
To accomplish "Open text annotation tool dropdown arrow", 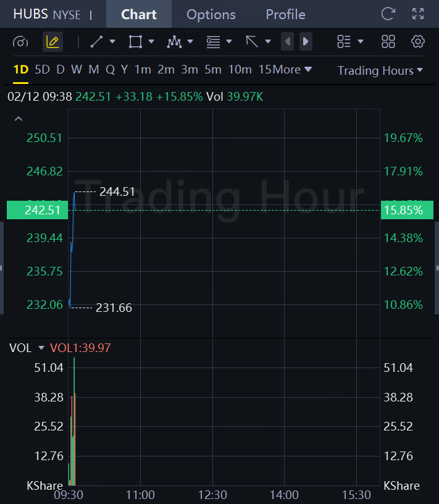I will 229,41.
